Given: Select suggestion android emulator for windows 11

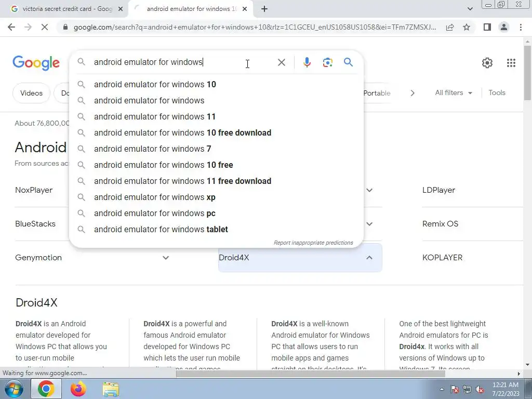Looking at the screenshot, I should click(x=216, y=117).
